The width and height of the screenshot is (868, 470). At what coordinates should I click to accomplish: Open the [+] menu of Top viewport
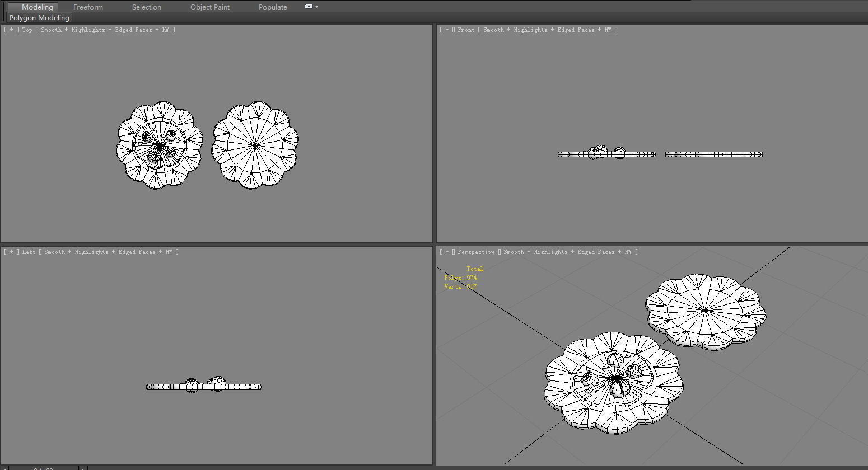click(x=11, y=30)
